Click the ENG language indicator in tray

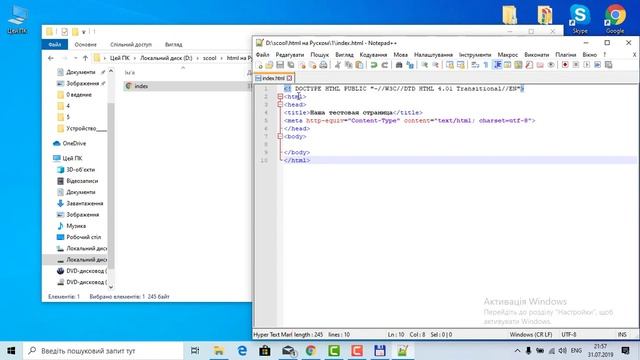(576, 351)
